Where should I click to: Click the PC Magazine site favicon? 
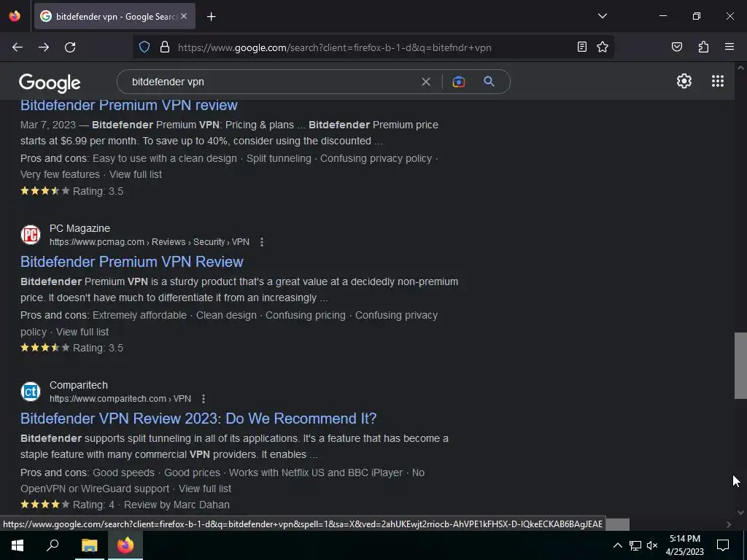click(31, 235)
